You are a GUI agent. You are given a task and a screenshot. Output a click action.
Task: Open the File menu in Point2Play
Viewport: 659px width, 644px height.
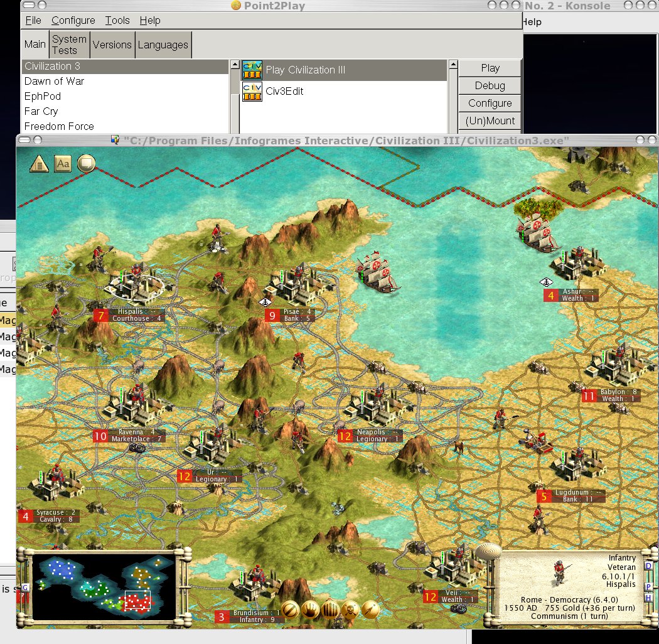click(33, 21)
